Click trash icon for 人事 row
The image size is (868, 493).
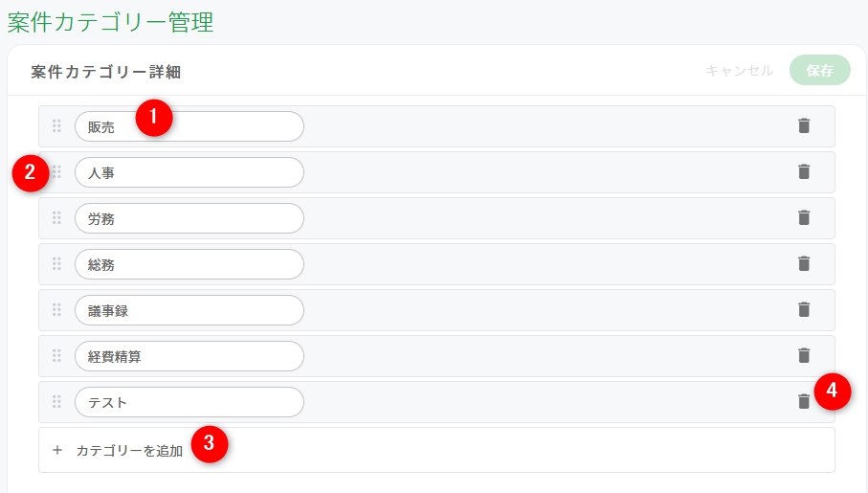point(804,171)
